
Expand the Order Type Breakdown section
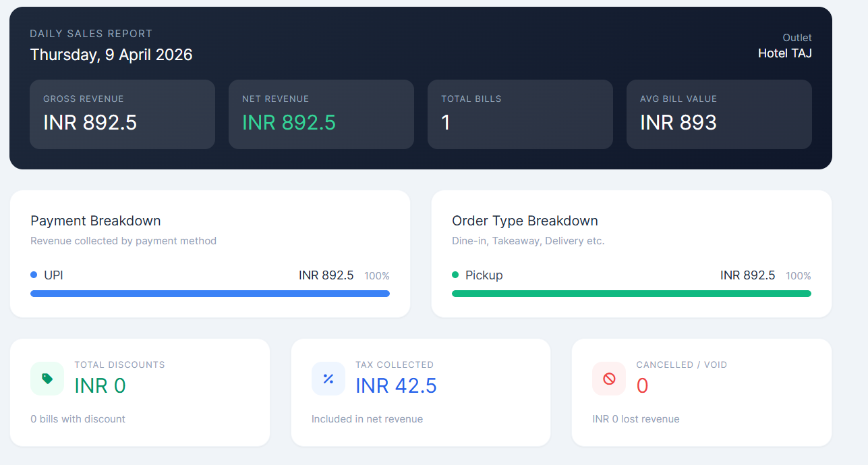525,221
